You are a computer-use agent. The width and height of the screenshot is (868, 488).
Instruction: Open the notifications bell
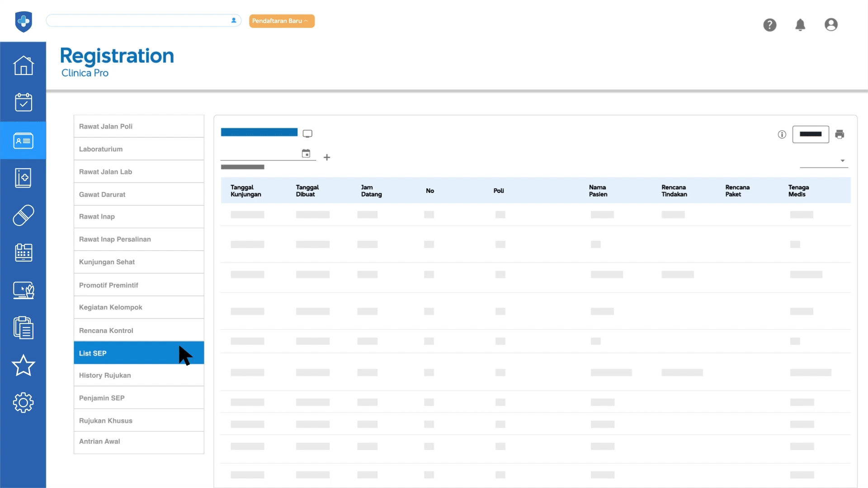pyautogui.click(x=800, y=25)
